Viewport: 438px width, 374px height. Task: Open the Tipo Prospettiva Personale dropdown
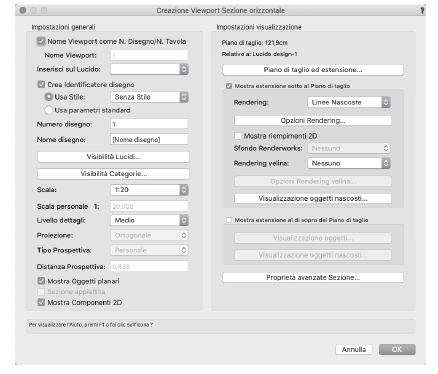click(x=149, y=250)
